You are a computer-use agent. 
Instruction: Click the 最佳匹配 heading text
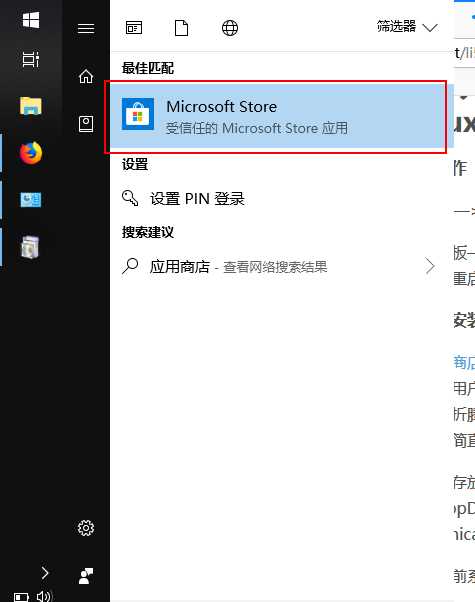pos(148,68)
